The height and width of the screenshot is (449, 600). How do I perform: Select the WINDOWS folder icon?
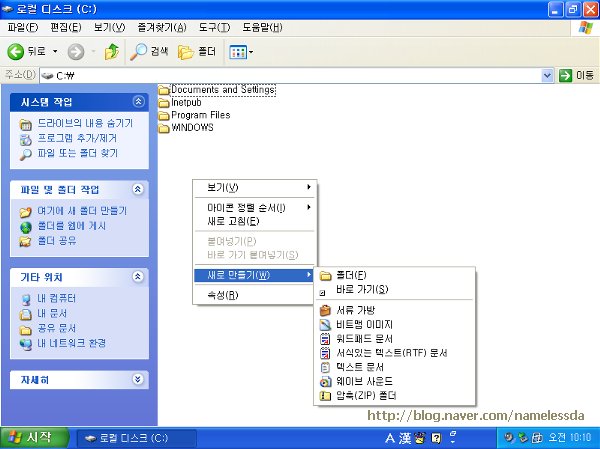(164, 128)
